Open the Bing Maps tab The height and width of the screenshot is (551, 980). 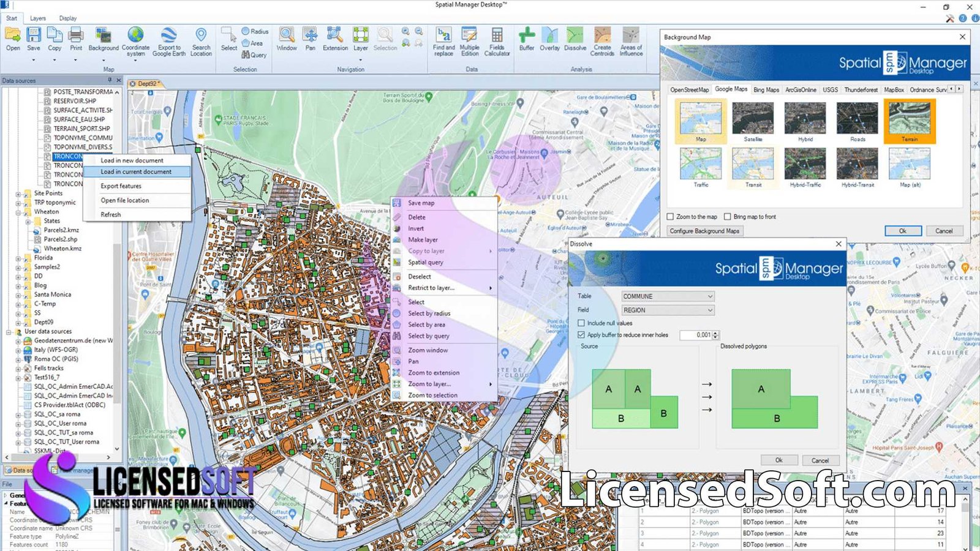click(x=766, y=90)
